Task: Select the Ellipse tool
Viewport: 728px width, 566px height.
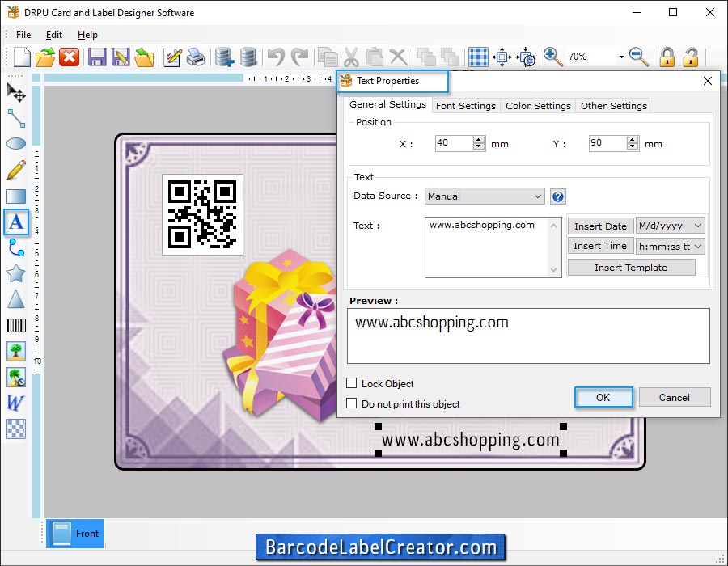Action: point(16,144)
